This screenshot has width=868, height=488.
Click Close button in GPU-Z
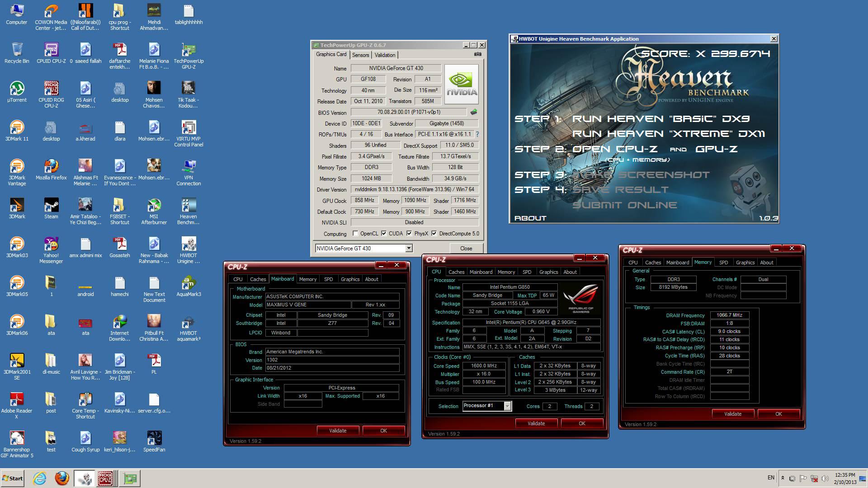[466, 249]
